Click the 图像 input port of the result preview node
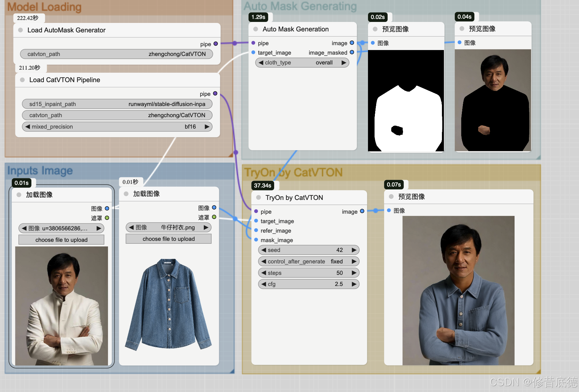 [x=389, y=210]
